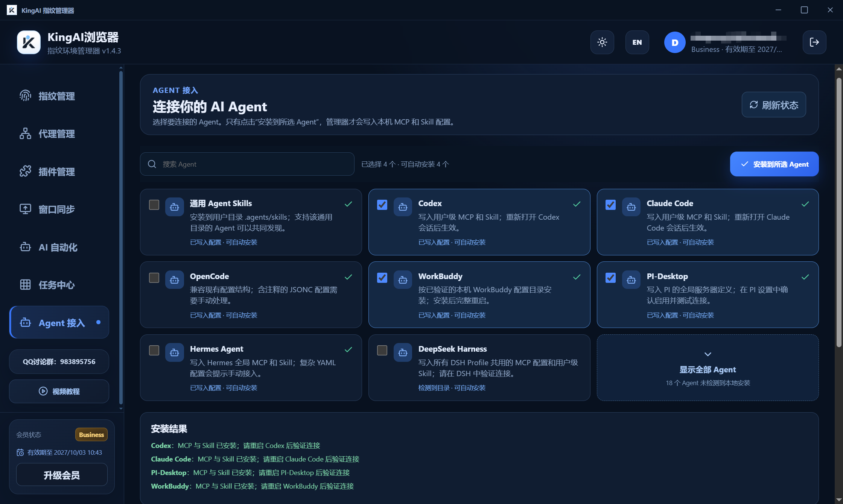This screenshot has height=504, width=843.
Task: Uncheck the Claude Code checkbox
Action: [x=610, y=205]
